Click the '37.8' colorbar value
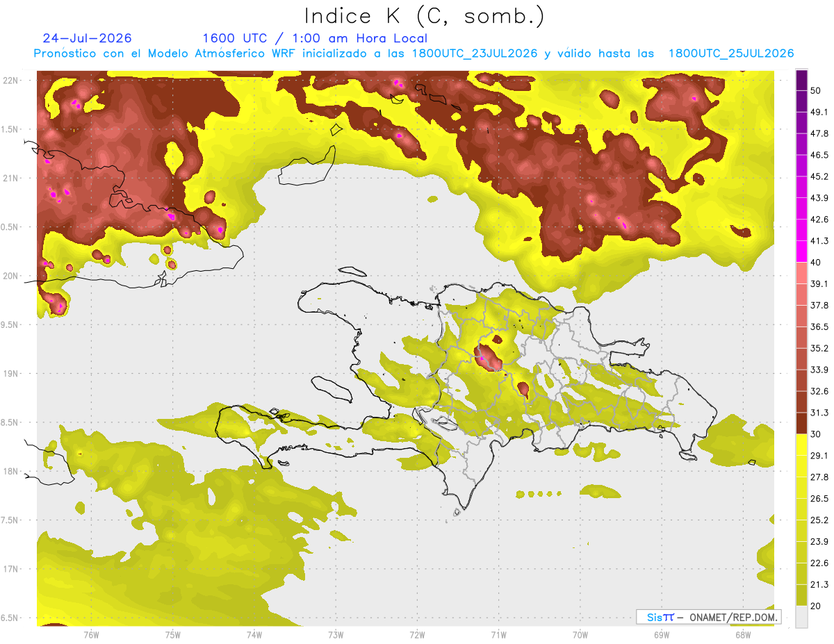 tap(819, 305)
